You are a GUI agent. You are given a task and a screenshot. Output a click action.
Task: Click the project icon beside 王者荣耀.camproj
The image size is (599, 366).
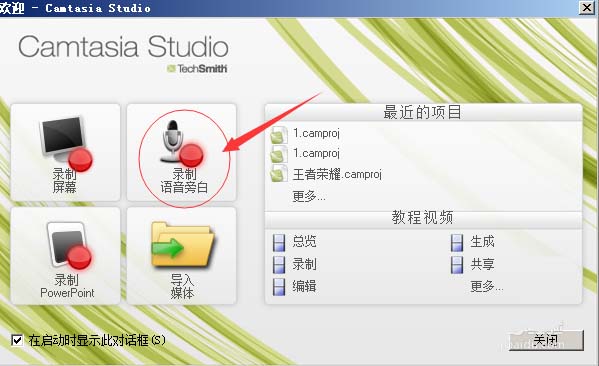tap(279, 174)
